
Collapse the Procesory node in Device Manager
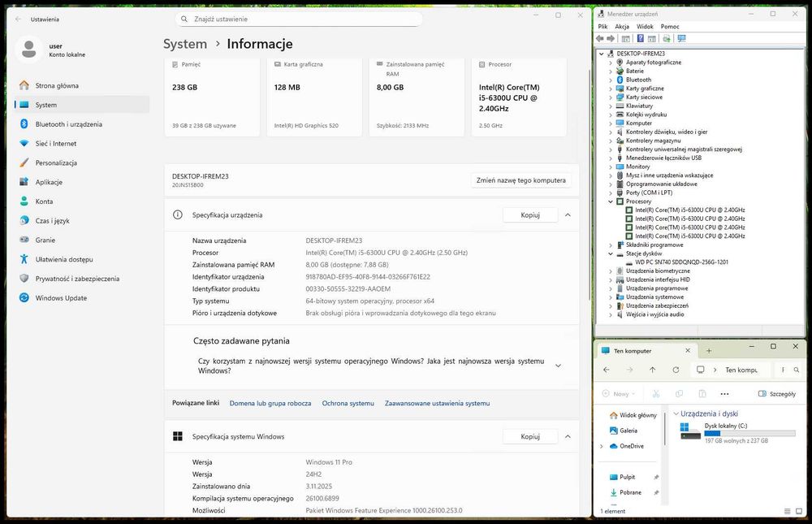click(x=611, y=201)
